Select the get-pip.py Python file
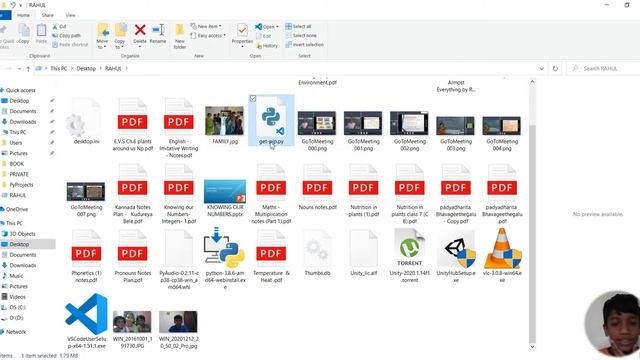The height and width of the screenshot is (360, 640). 271,120
